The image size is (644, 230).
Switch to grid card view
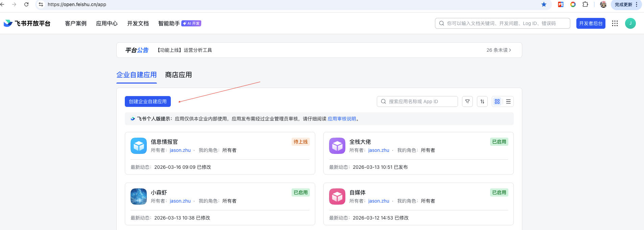(497, 101)
